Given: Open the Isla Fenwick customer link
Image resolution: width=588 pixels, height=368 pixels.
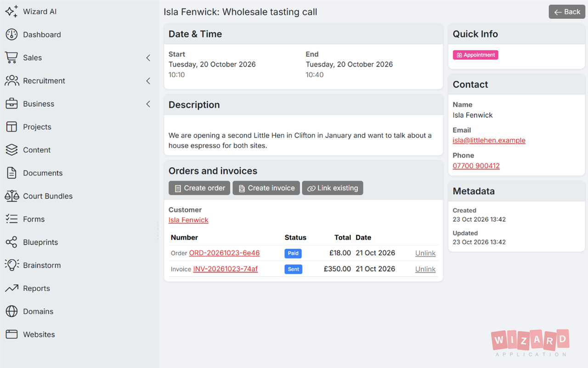Looking at the screenshot, I should coord(188,220).
